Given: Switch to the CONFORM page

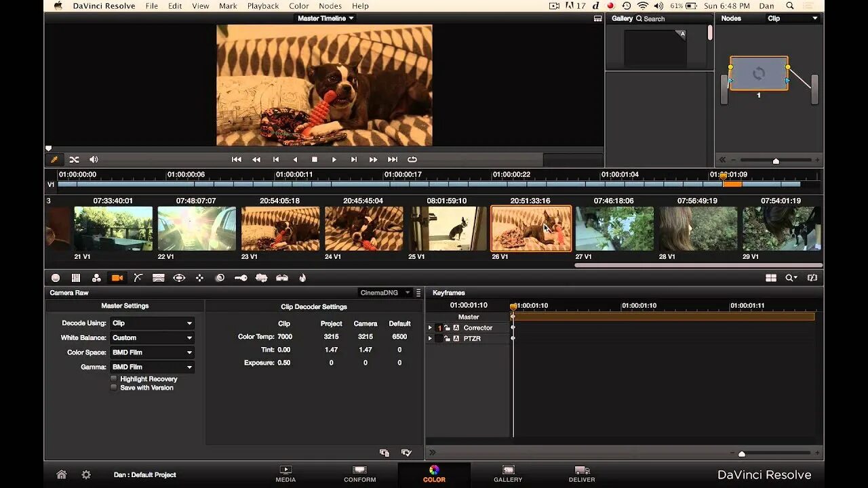Looking at the screenshot, I should pyautogui.click(x=360, y=474).
